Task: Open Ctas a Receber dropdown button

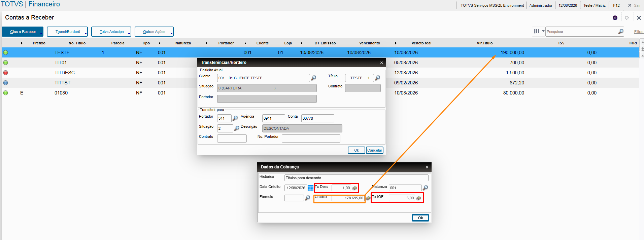Action: coord(23,32)
